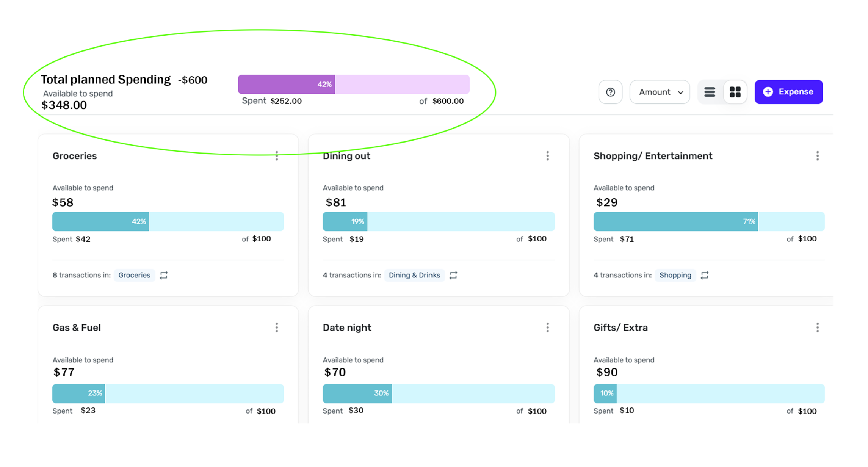
Task: Click recurring icon next to Shopping tag
Action: pos(705,275)
